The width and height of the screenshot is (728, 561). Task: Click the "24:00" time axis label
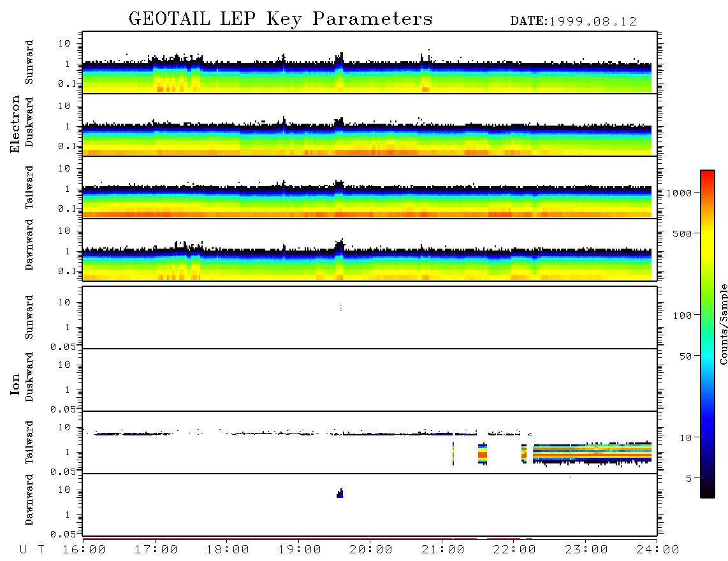(x=658, y=550)
